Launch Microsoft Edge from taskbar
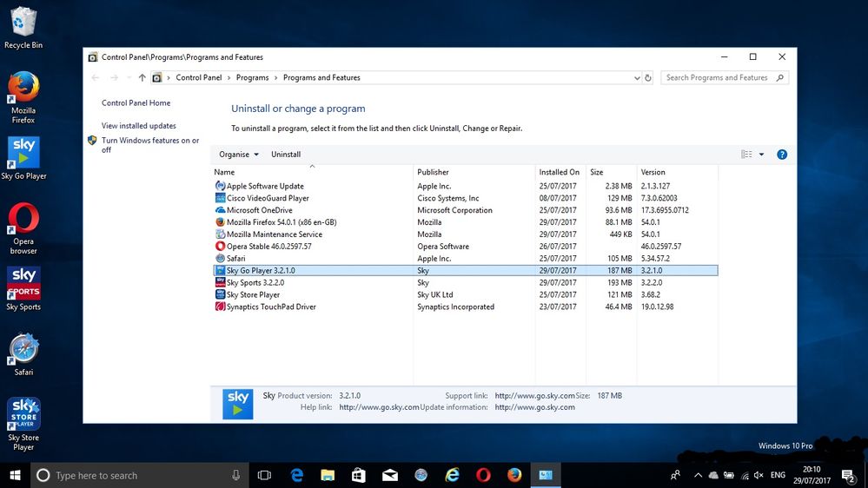Viewport: 868px width, 488px height. pos(296,475)
